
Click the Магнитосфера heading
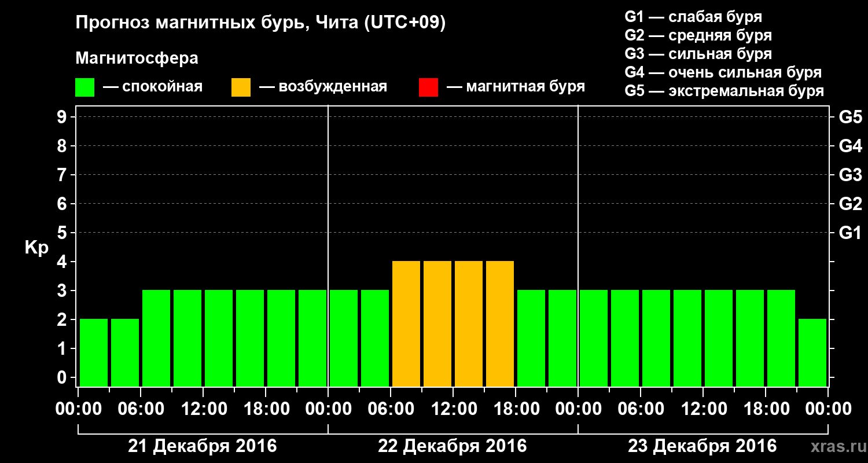tap(137, 58)
